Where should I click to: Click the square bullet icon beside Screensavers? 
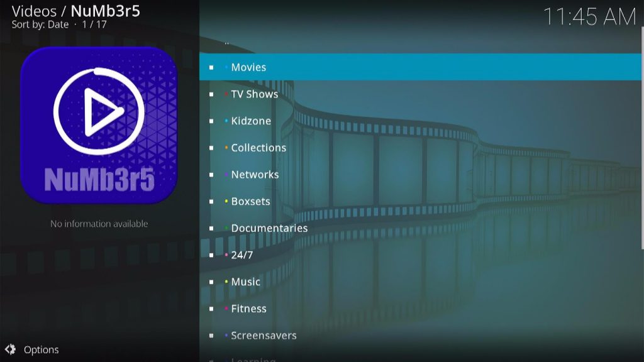coord(211,336)
